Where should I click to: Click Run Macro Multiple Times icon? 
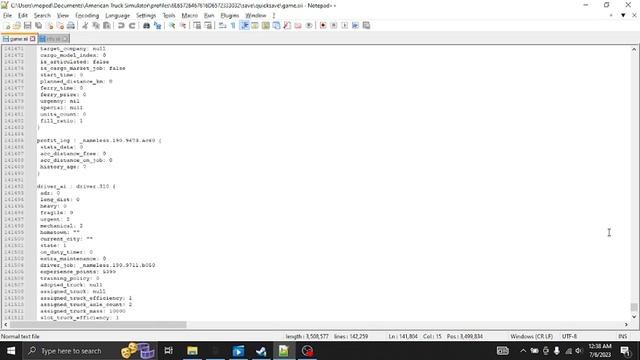(355, 25)
